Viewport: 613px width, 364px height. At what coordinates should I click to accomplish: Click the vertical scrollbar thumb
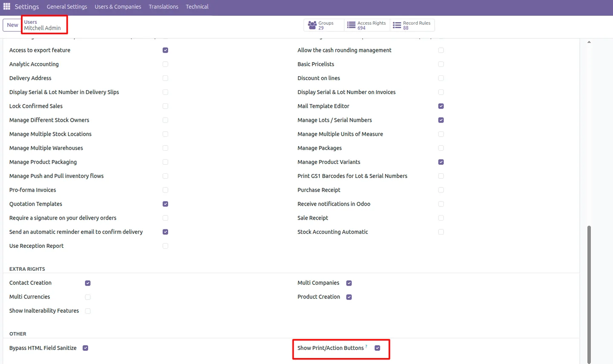(x=589, y=294)
